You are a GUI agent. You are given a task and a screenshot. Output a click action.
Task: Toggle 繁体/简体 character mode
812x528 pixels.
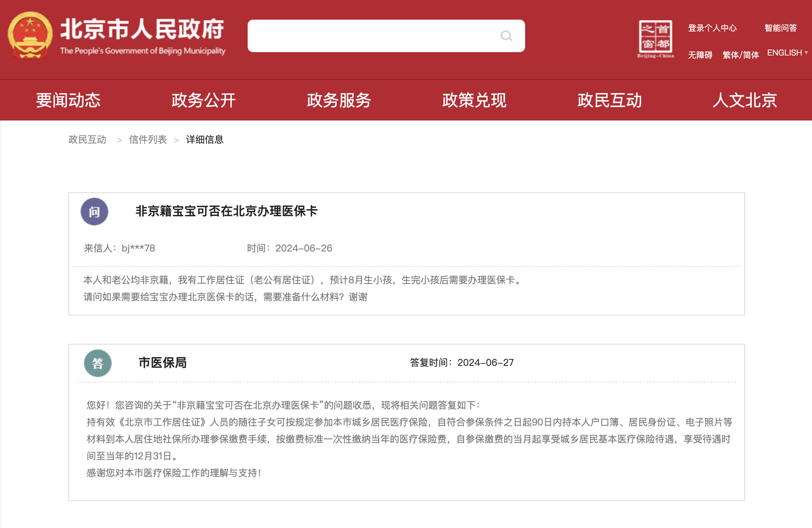(x=740, y=54)
